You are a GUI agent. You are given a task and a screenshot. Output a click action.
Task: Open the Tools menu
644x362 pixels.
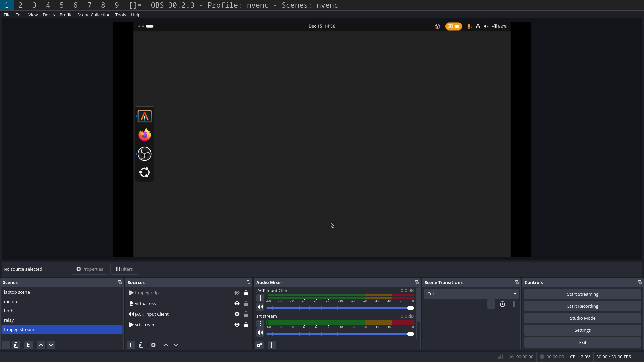(x=120, y=15)
